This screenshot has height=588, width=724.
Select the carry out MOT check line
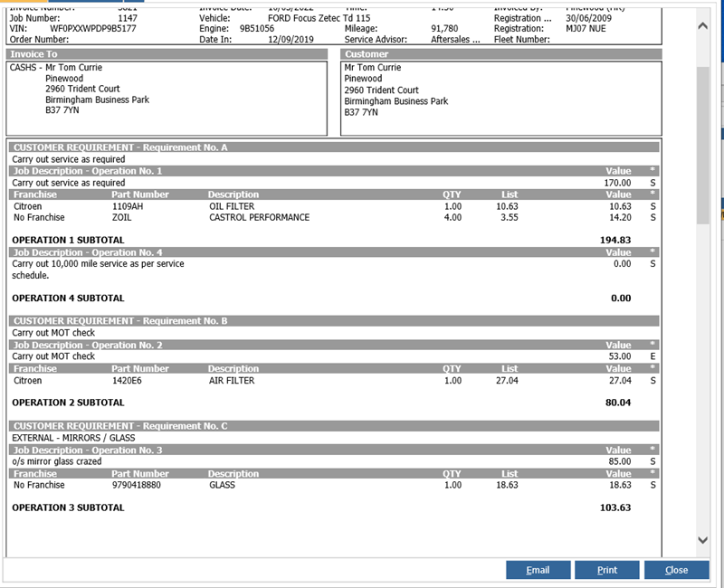point(271,357)
